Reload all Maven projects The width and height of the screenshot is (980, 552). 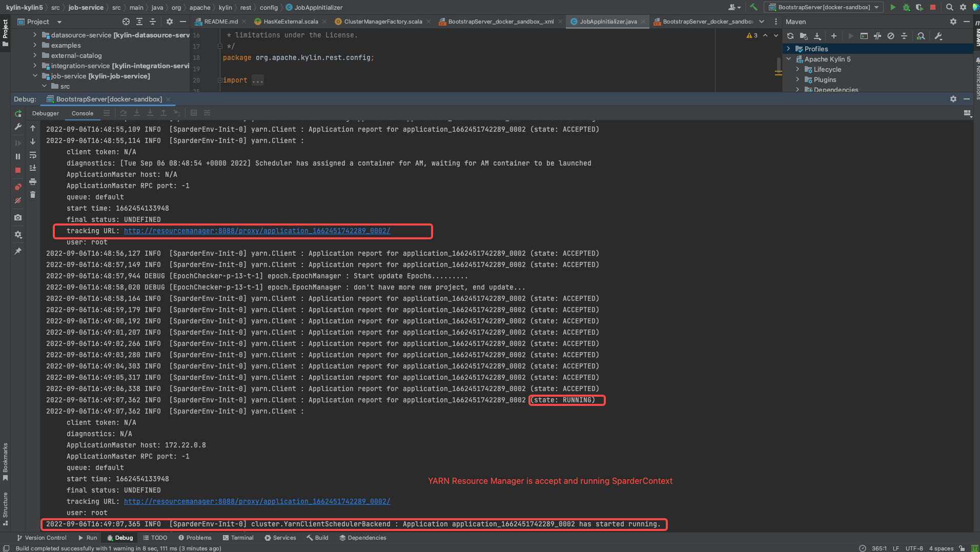pos(790,36)
